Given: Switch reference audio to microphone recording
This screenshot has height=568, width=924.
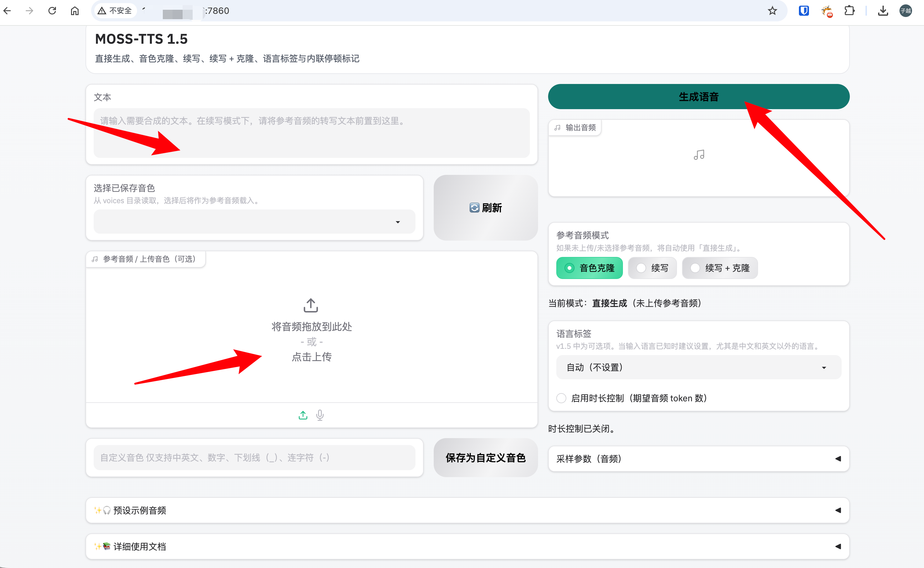Looking at the screenshot, I should click(320, 415).
